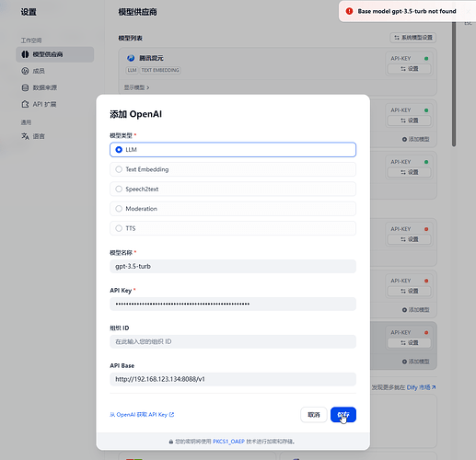Click the error message Base model gpt-3.5-turb not found
This screenshot has height=460, width=476.
point(407,11)
